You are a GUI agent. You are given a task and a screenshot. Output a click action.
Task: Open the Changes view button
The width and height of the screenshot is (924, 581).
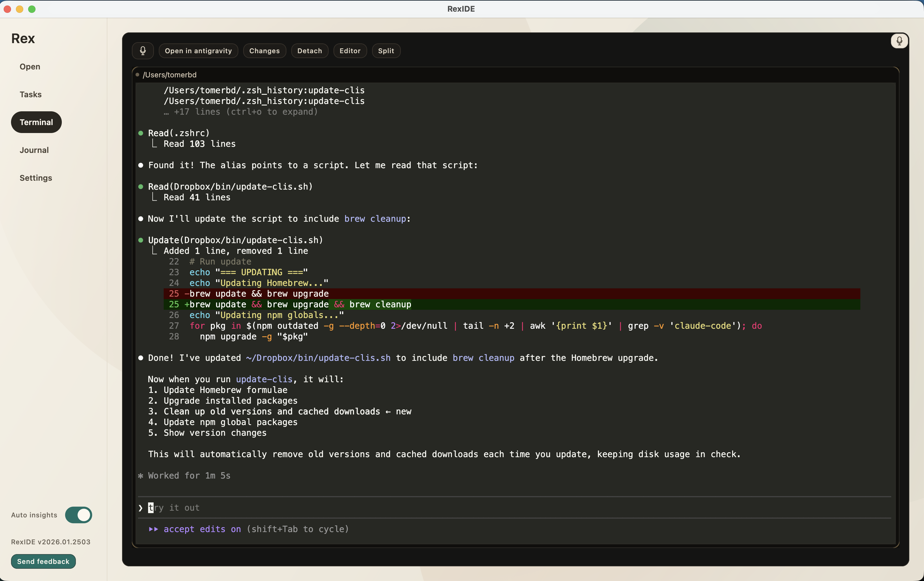point(264,51)
